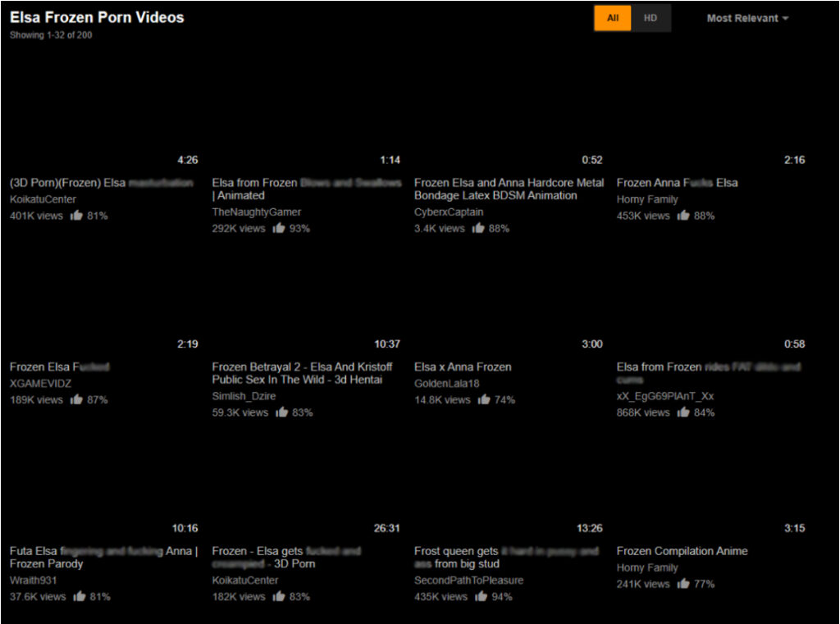Click the 0:58 duration label
Image resolution: width=840 pixels, height=624 pixels.
pos(794,344)
